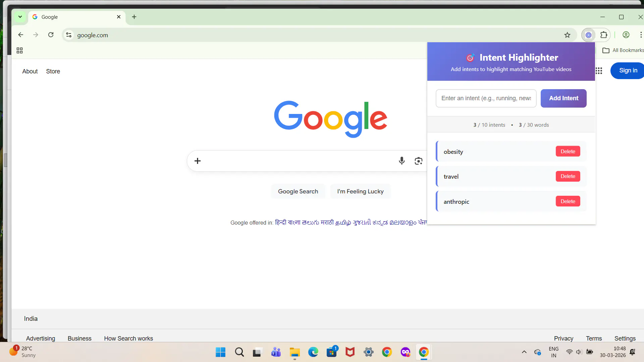Image resolution: width=644 pixels, height=362 pixels.
Task: Open the About link
Action: tap(30, 71)
